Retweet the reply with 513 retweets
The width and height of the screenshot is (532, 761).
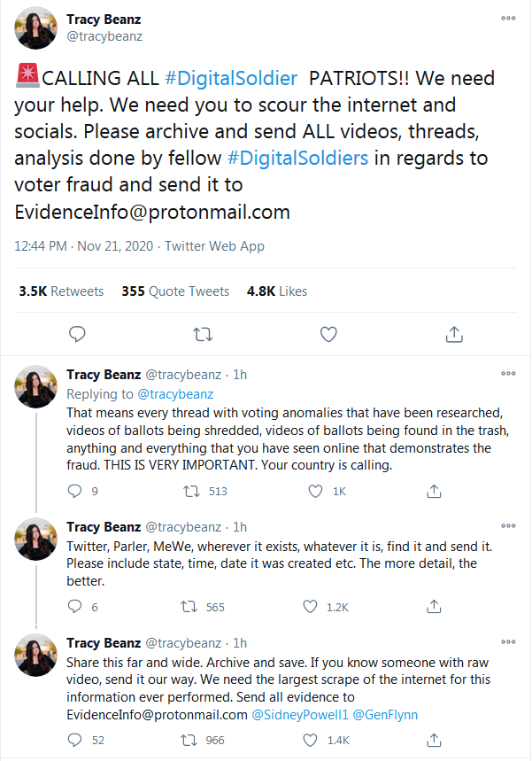(x=191, y=491)
